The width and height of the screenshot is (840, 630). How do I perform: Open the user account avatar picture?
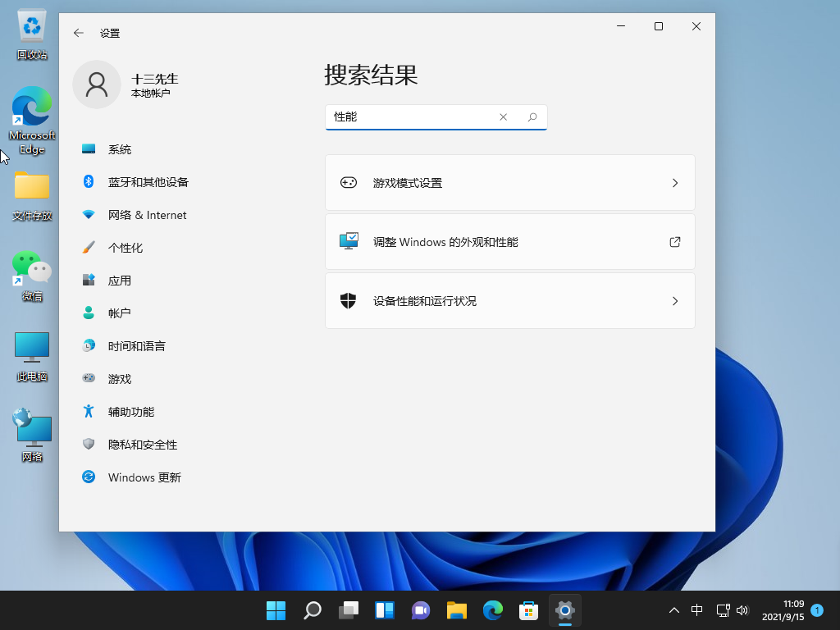click(x=97, y=84)
